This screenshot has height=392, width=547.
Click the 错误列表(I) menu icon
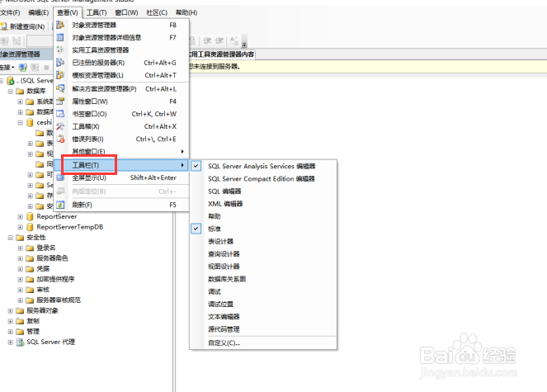(x=60, y=139)
